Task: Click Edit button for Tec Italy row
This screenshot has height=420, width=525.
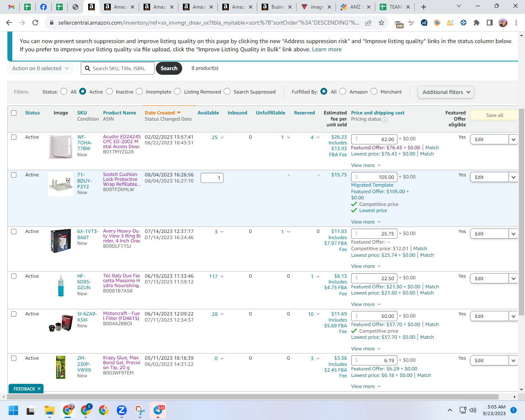Action: tap(489, 278)
